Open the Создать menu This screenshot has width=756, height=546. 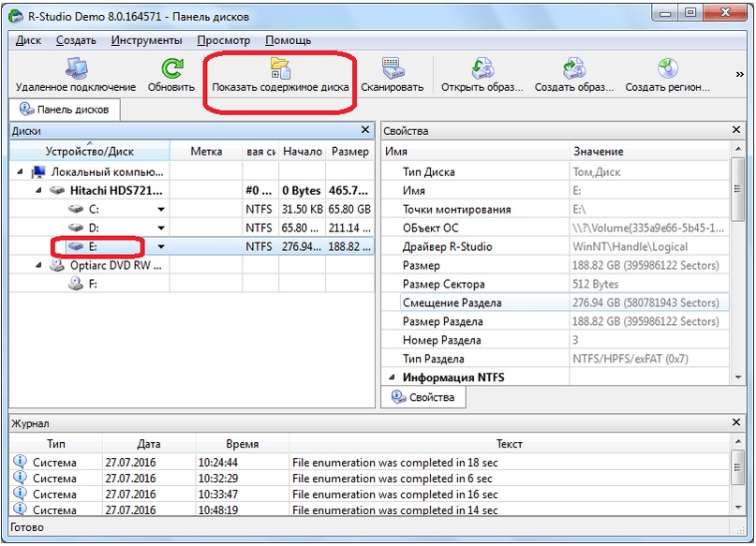pyautogui.click(x=76, y=40)
